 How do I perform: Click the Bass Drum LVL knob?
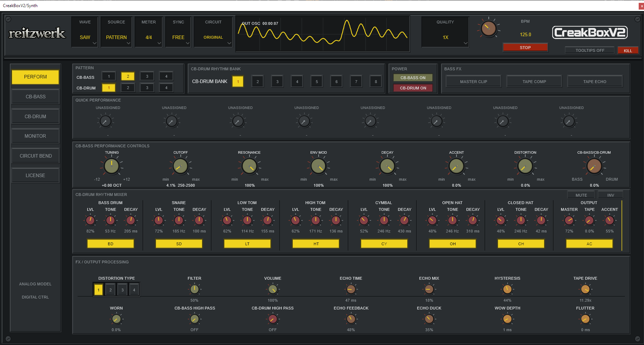point(90,220)
